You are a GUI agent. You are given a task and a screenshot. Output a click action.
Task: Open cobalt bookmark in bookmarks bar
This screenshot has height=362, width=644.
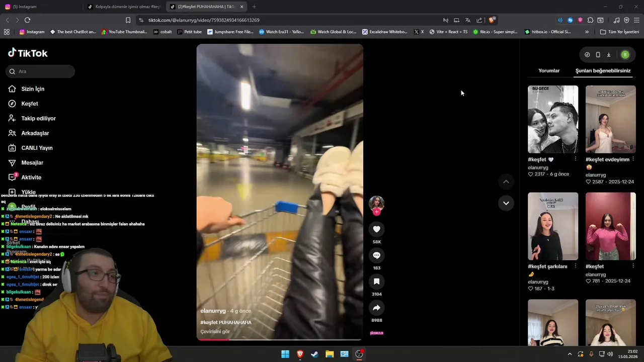(163, 32)
